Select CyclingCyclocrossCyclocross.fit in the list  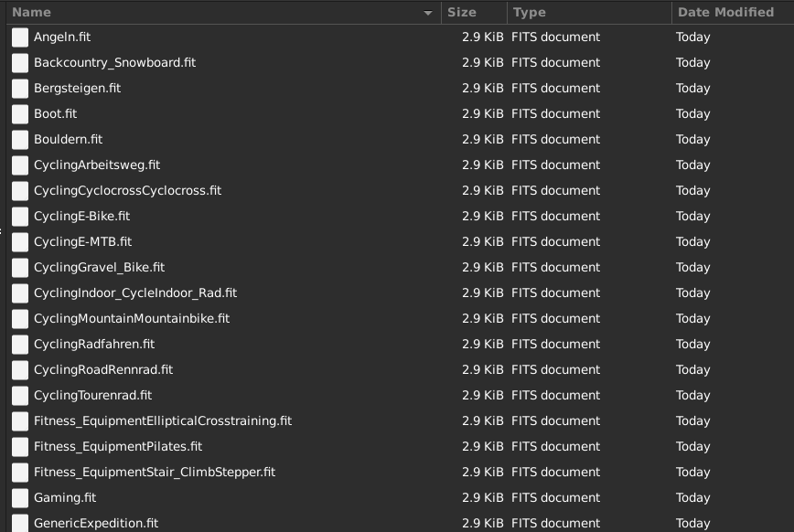[x=127, y=191]
